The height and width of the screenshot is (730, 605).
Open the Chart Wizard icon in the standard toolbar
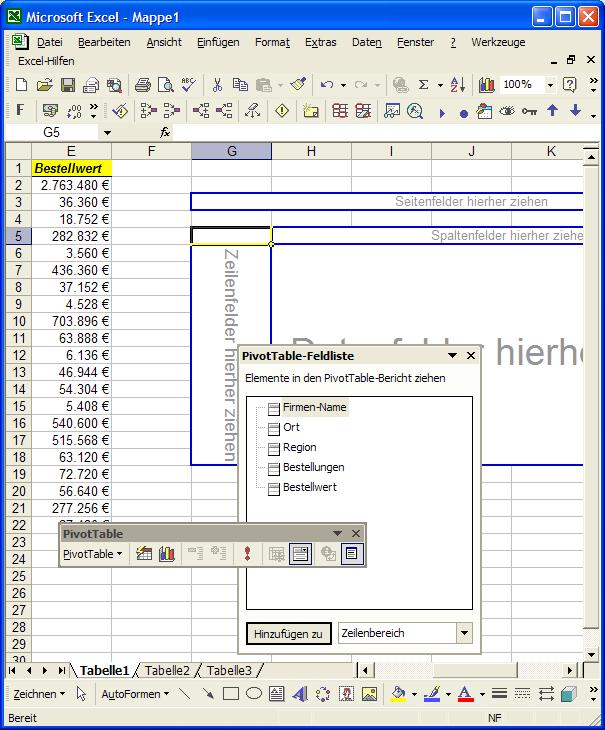click(486, 85)
